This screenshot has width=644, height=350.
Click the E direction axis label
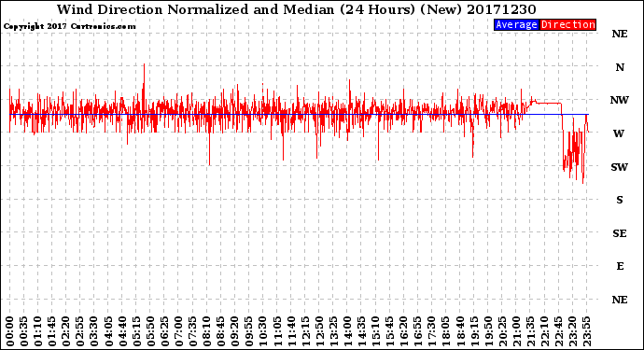[620, 266]
